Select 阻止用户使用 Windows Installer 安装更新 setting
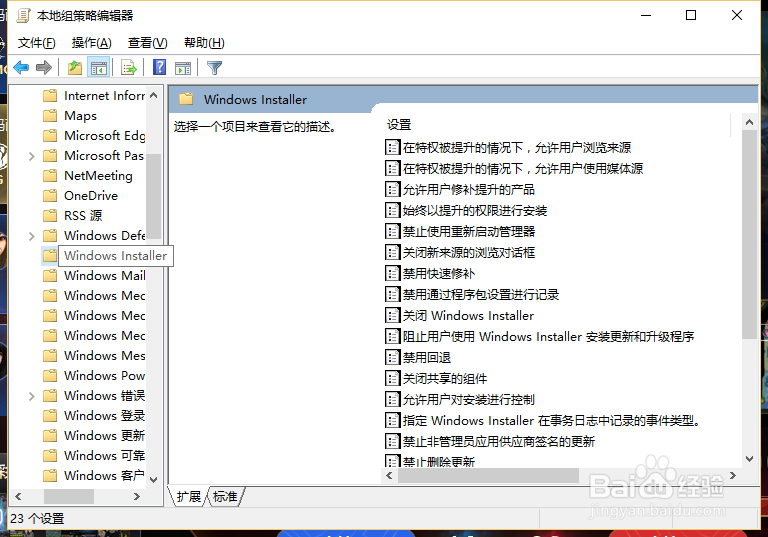The width and height of the screenshot is (768, 537). (x=540, y=337)
